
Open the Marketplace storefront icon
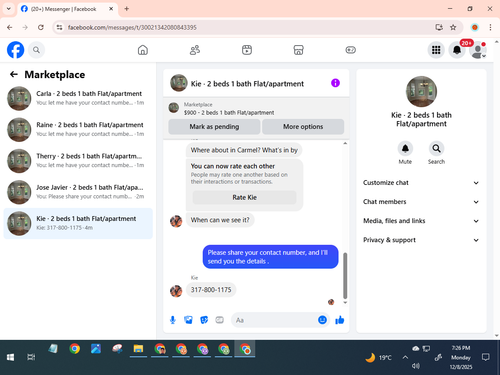tap(298, 50)
